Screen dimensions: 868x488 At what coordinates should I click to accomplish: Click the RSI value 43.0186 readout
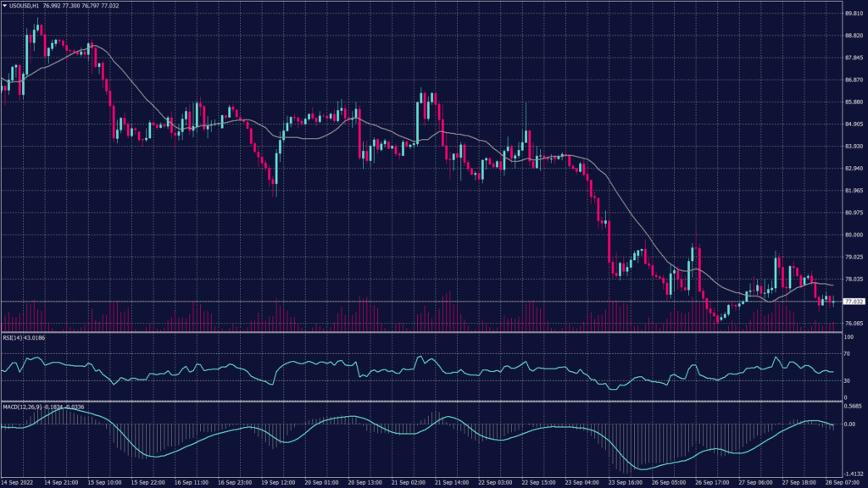point(34,336)
